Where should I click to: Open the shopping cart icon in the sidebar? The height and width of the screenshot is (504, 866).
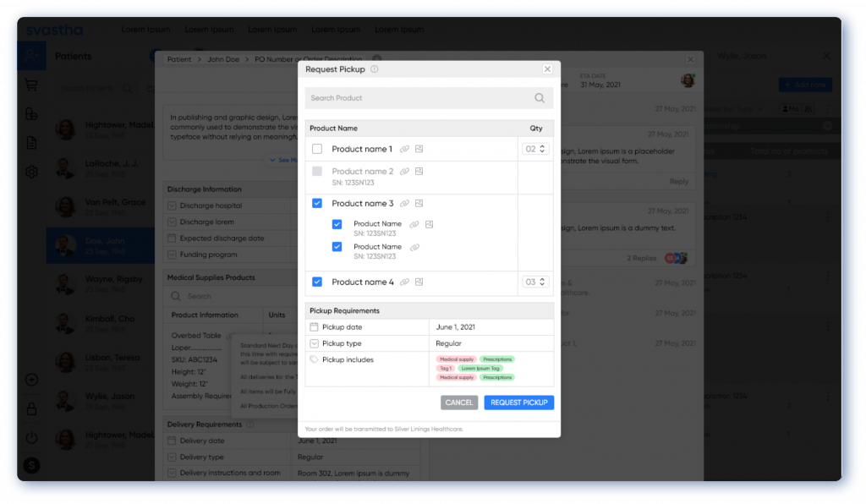pos(31,85)
